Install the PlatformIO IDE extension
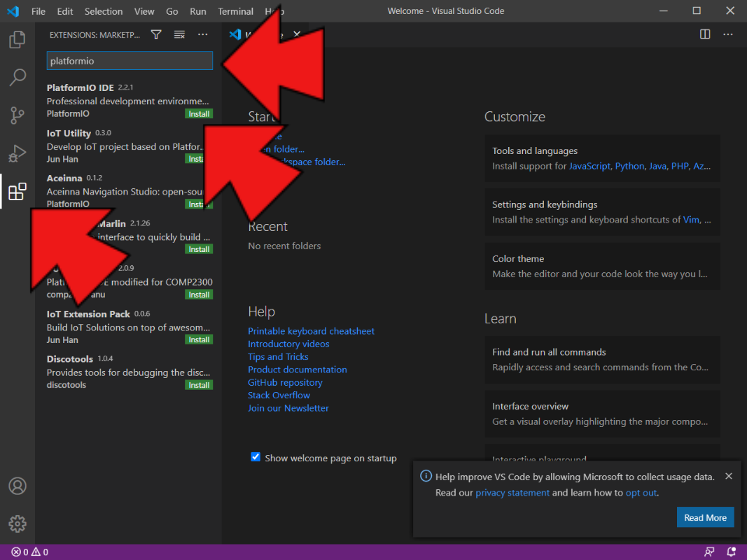Screen dimensions: 747x560 (x=199, y=113)
